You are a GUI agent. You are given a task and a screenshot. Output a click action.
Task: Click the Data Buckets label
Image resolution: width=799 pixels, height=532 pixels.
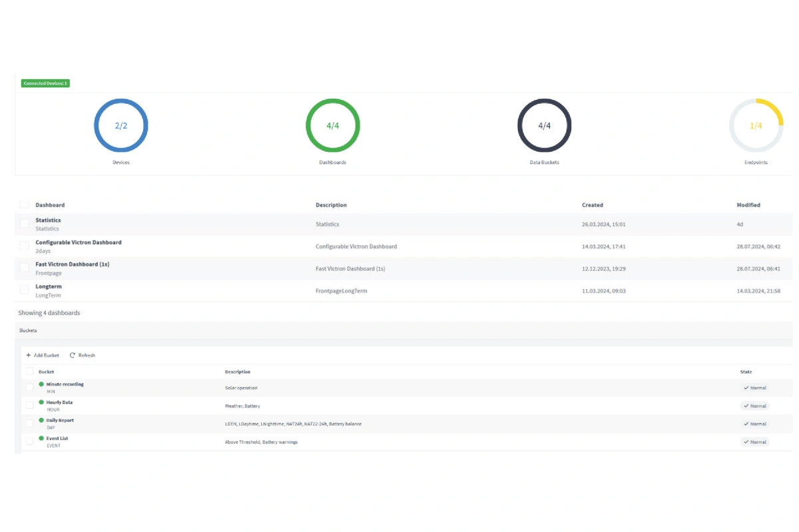click(x=545, y=162)
